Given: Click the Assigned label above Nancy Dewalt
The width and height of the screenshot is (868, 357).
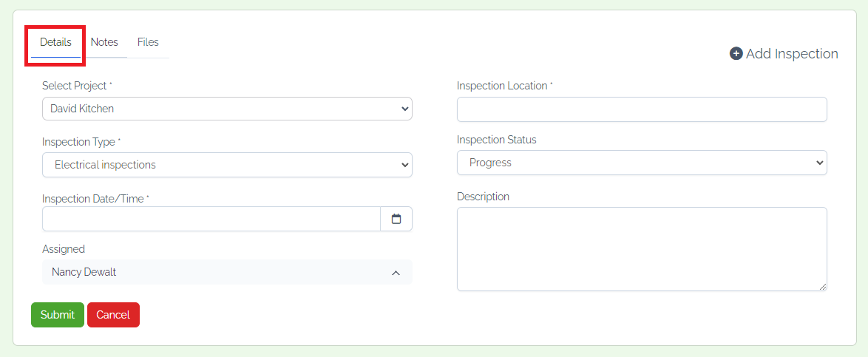Looking at the screenshot, I should 64,249.
